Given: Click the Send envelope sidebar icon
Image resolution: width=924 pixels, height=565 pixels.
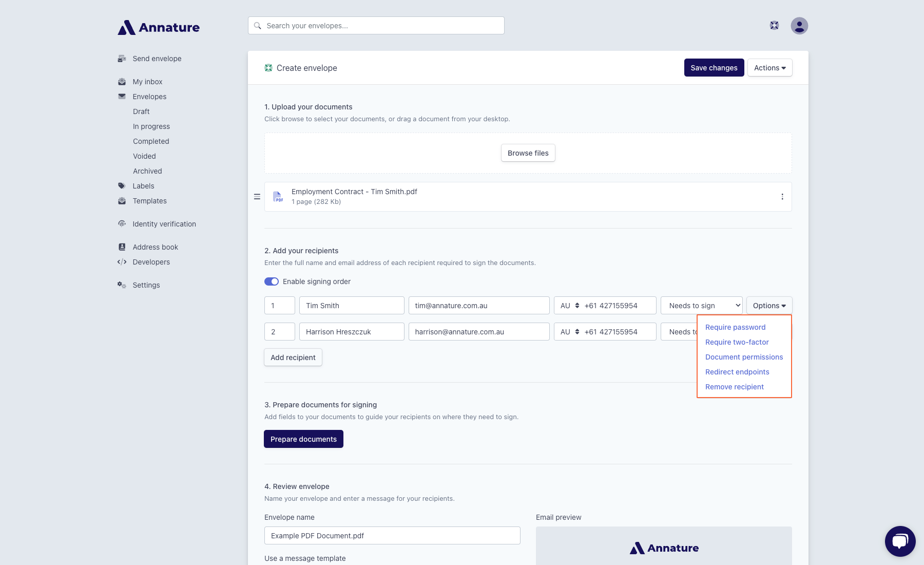Looking at the screenshot, I should point(122,59).
